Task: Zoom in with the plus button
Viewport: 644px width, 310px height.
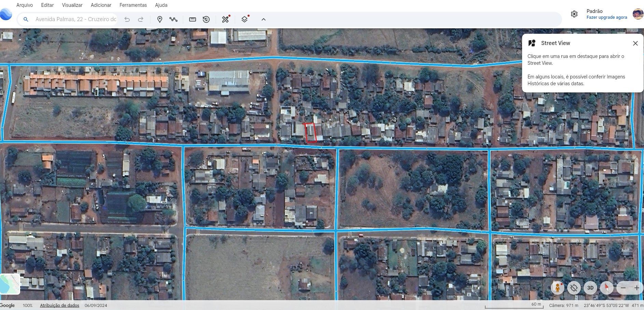Action: coord(637,288)
